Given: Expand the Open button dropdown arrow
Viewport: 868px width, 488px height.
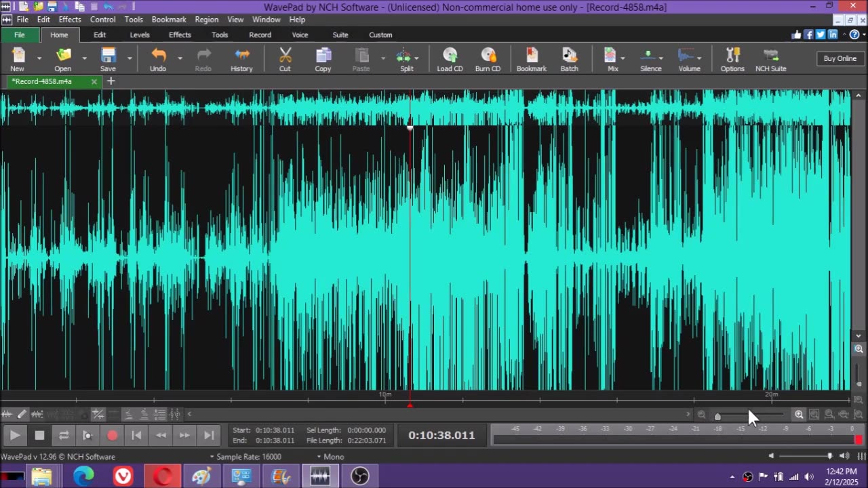Looking at the screenshot, I should 84,58.
